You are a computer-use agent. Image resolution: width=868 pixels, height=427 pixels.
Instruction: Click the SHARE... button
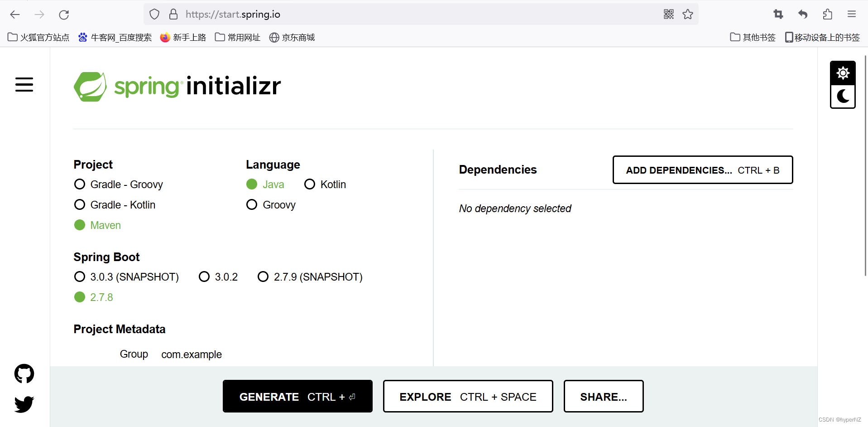604,397
